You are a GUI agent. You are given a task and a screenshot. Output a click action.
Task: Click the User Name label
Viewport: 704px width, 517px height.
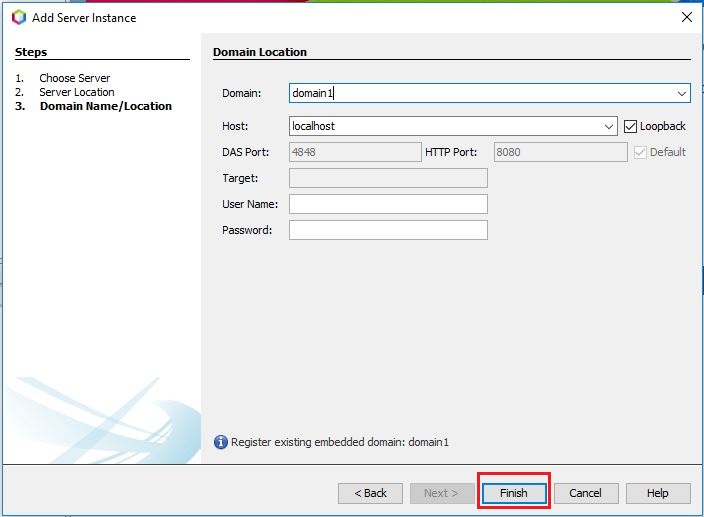pos(250,205)
